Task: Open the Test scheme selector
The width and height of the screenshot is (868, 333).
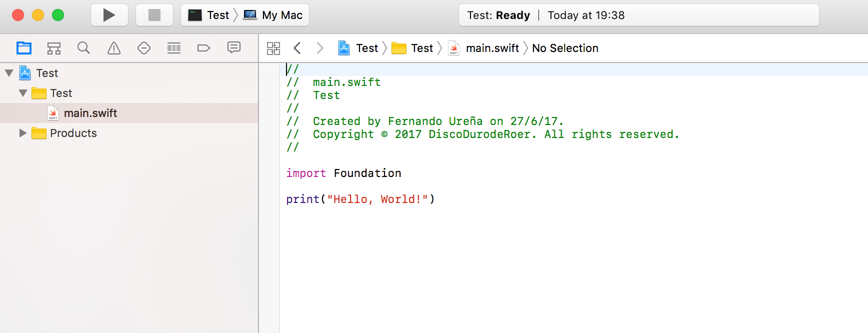Action: [x=209, y=15]
